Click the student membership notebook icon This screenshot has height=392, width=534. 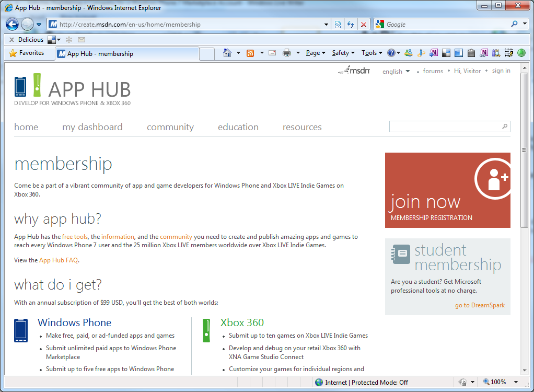coord(400,254)
